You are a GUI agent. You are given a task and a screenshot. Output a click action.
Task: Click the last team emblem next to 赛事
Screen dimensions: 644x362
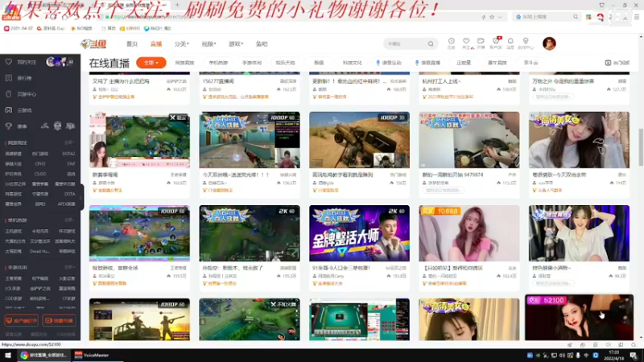coord(71,126)
